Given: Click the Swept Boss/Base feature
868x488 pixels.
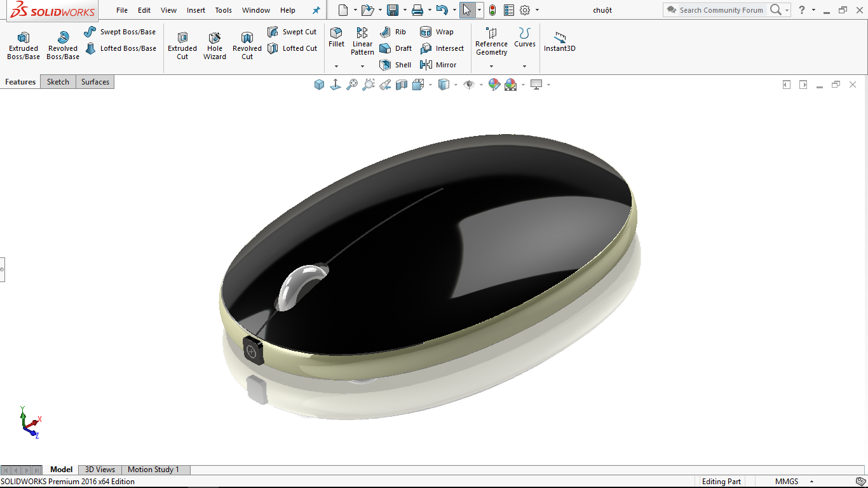Looking at the screenshot, I should (x=120, y=32).
